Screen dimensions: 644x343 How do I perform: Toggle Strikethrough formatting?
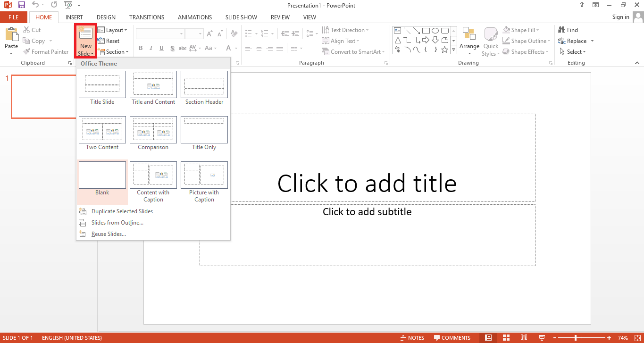click(x=182, y=48)
